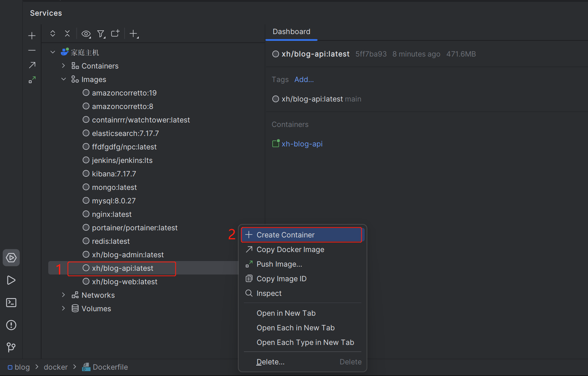
Task: Click the Add Service plus icon
Action: 134,34
